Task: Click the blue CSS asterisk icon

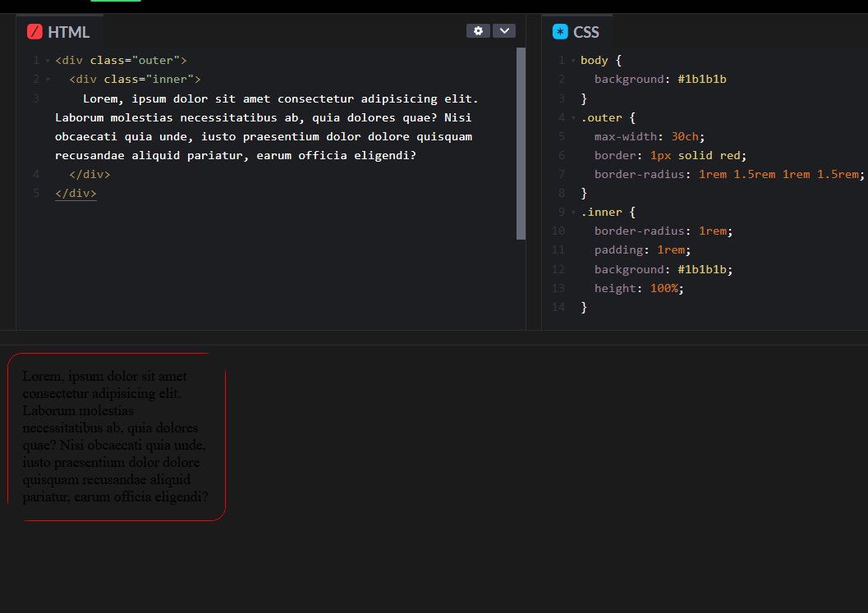Action: point(560,32)
